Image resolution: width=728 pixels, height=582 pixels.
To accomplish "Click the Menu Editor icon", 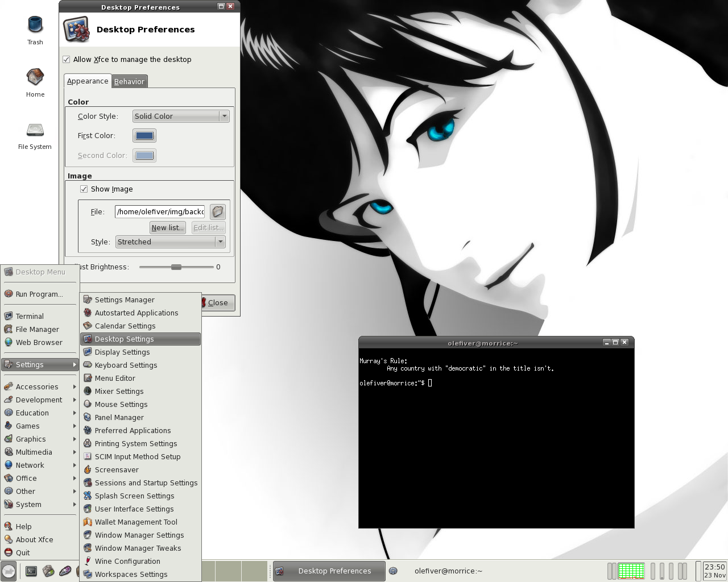I will click(x=88, y=378).
